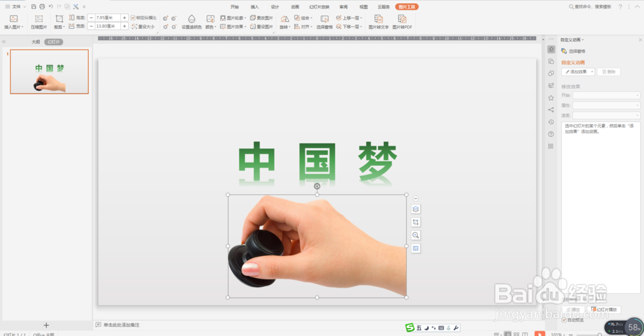This screenshot has width=644, height=336.
Task: Click the wrench icon in input method bar
Action: 456,328
